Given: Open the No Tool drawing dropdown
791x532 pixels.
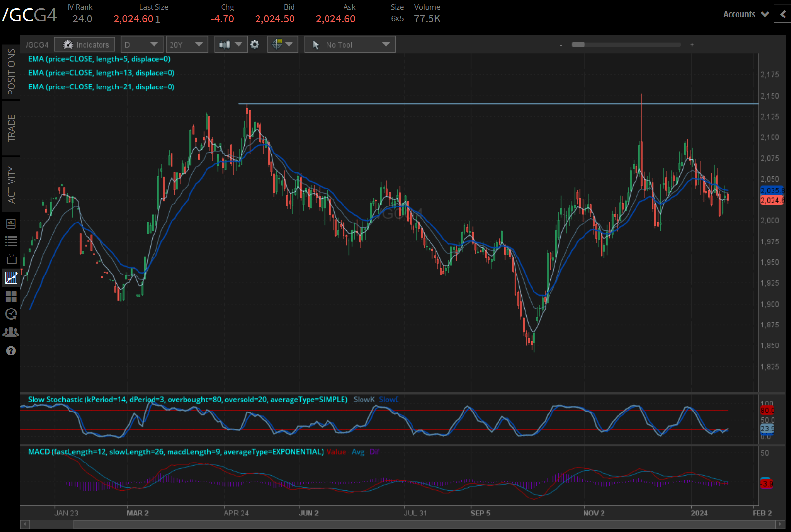Looking at the screenshot, I should click(x=350, y=45).
